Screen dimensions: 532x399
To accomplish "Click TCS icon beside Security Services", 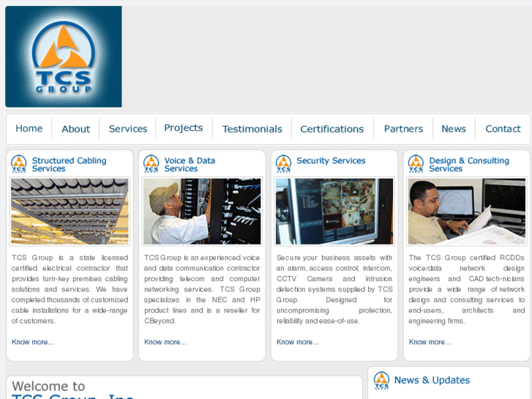I will click(284, 164).
